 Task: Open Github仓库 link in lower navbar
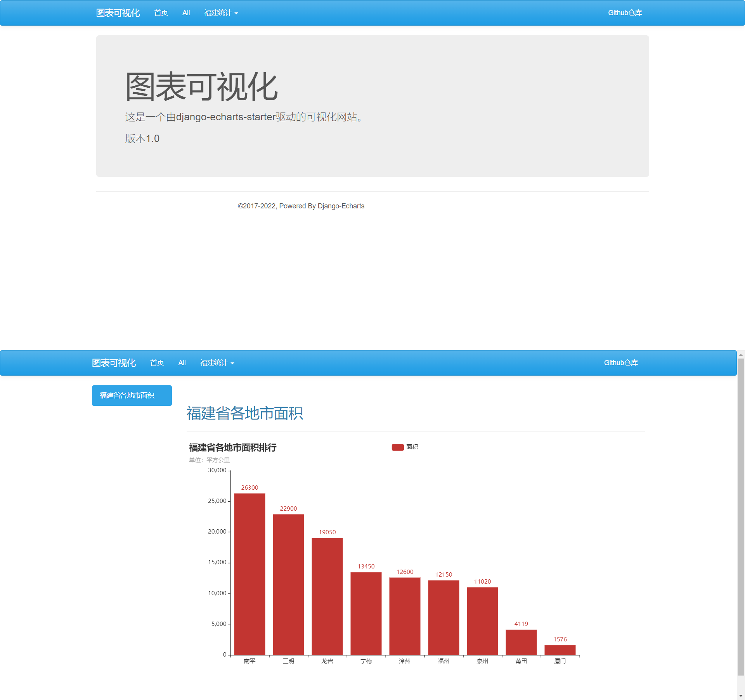tap(621, 363)
